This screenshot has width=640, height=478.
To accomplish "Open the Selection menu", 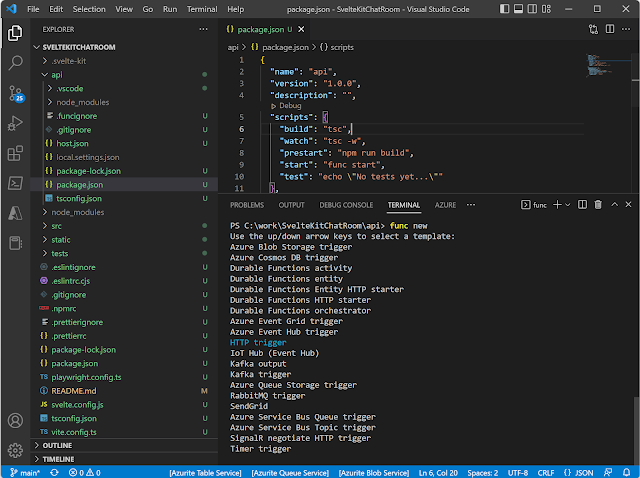I will pos(89,9).
